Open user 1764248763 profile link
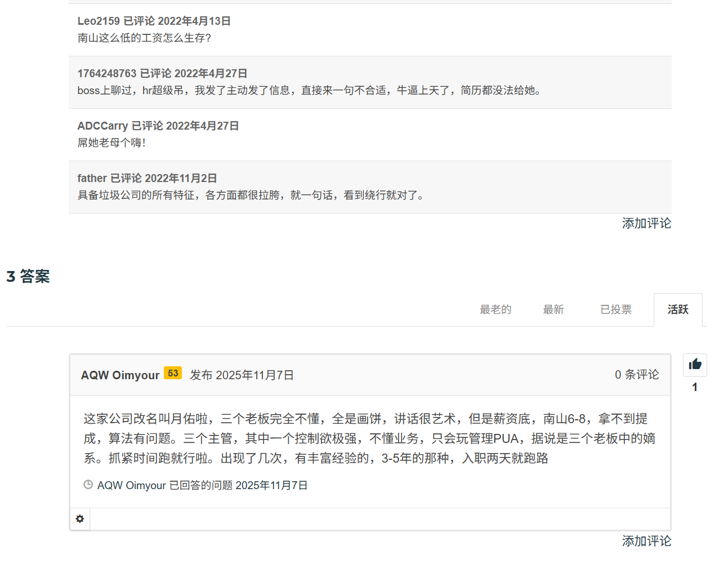Viewport: 728px width, 568px height. point(107,73)
